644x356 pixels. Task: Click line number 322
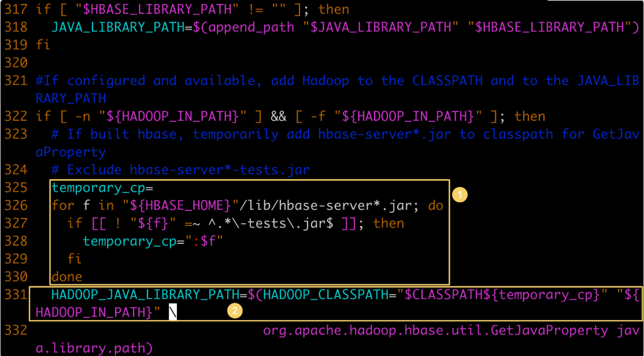16,116
